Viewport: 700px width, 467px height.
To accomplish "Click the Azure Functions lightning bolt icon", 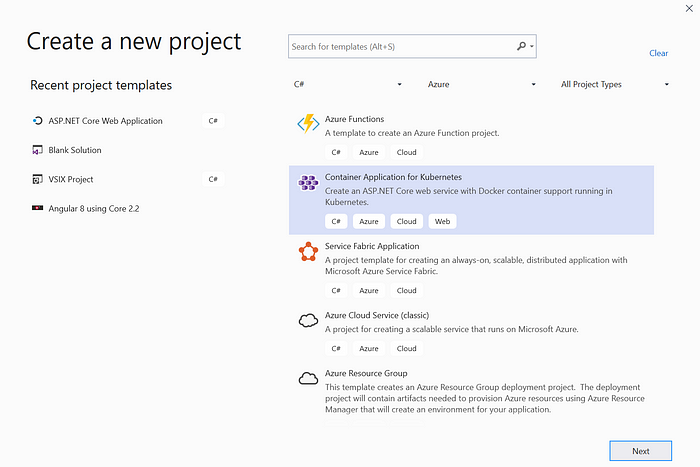I will pyautogui.click(x=308, y=124).
